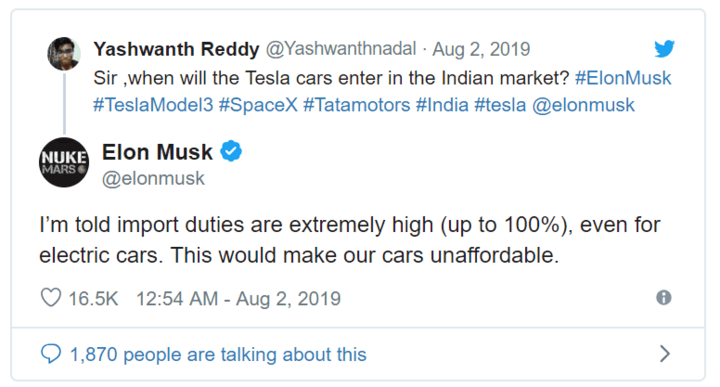Click the Twitter bird logo icon
The image size is (720, 387).
click(x=664, y=49)
